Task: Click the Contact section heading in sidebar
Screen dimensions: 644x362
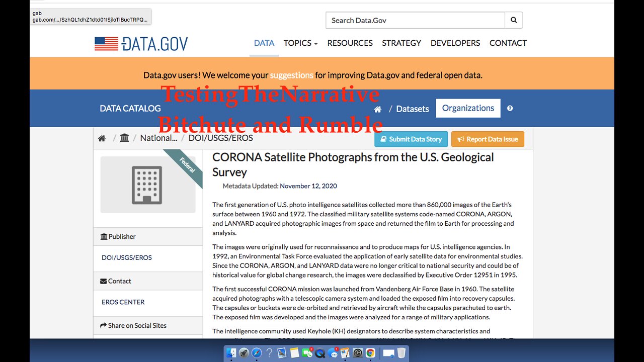Action: point(116,281)
